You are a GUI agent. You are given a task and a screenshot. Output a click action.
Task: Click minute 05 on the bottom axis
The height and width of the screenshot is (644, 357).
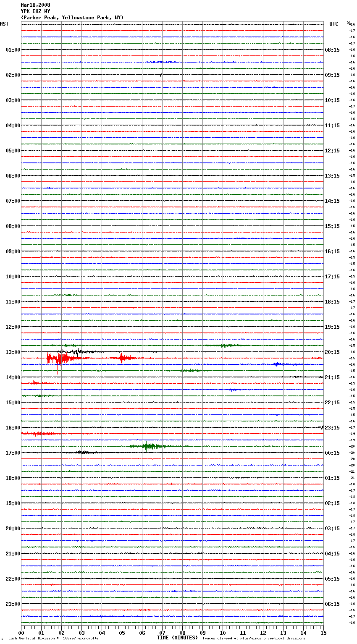coord(122,633)
